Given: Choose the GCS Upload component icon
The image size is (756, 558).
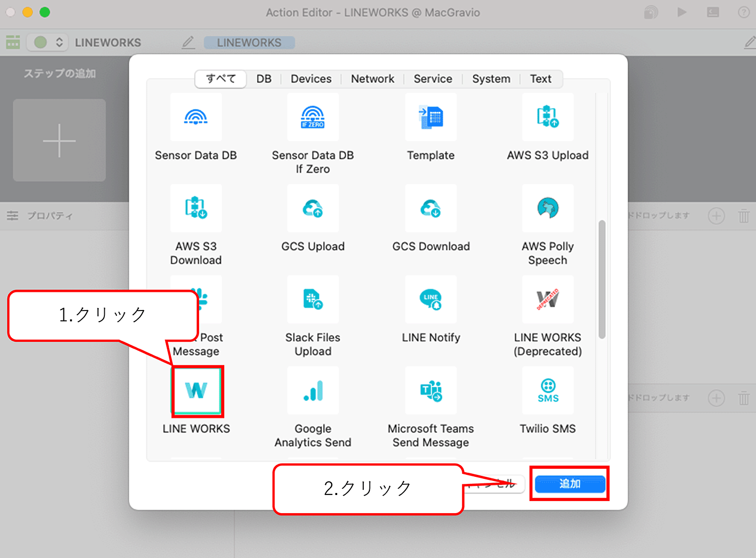Looking at the screenshot, I should (312, 208).
